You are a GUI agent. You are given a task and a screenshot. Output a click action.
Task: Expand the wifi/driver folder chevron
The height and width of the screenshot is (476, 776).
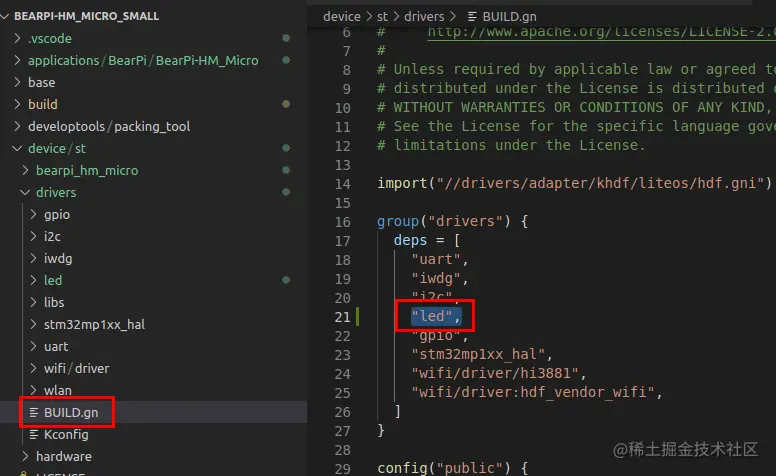coord(34,368)
